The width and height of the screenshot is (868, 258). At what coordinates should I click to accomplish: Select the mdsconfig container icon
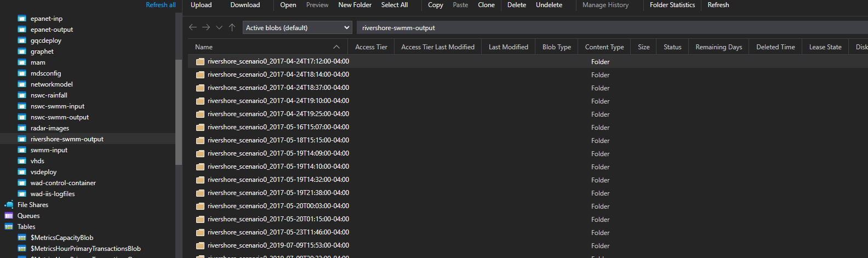[x=22, y=73]
